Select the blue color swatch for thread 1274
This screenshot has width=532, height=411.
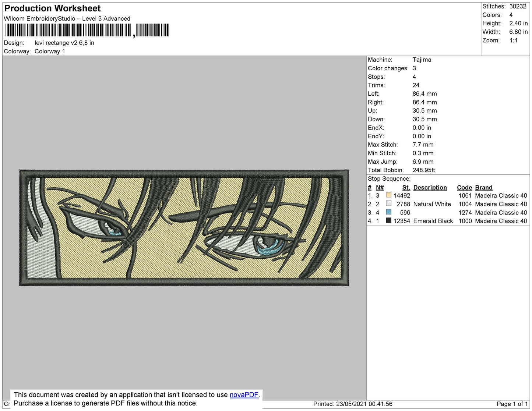click(x=388, y=212)
